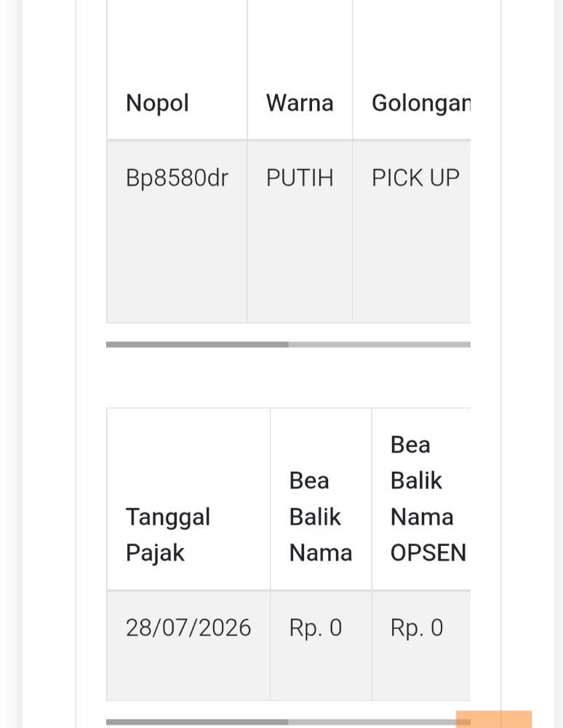Select the PICK UP vehicle class cell
The height and width of the screenshot is (728, 563).
pyautogui.click(x=415, y=178)
